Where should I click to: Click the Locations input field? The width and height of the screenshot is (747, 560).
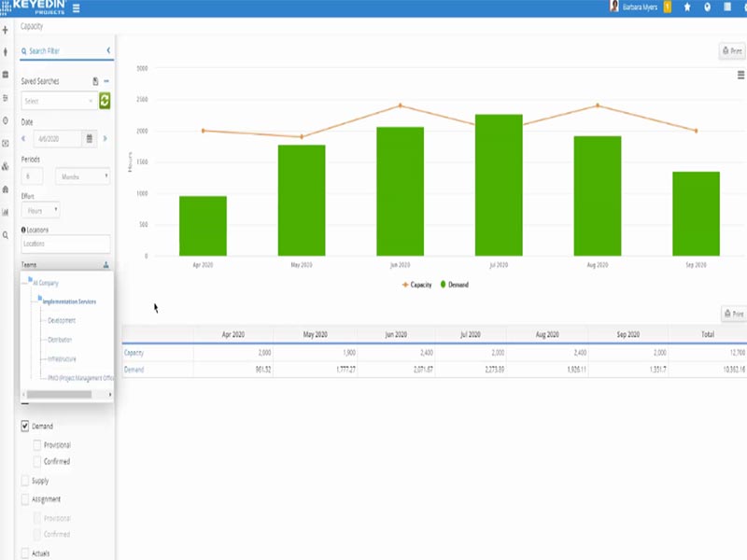pyautogui.click(x=65, y=244)
